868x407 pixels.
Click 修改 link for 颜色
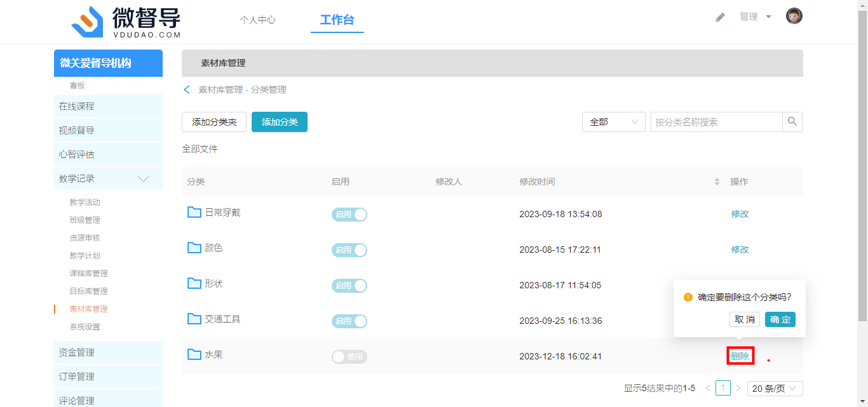click(x=740, y=250)
